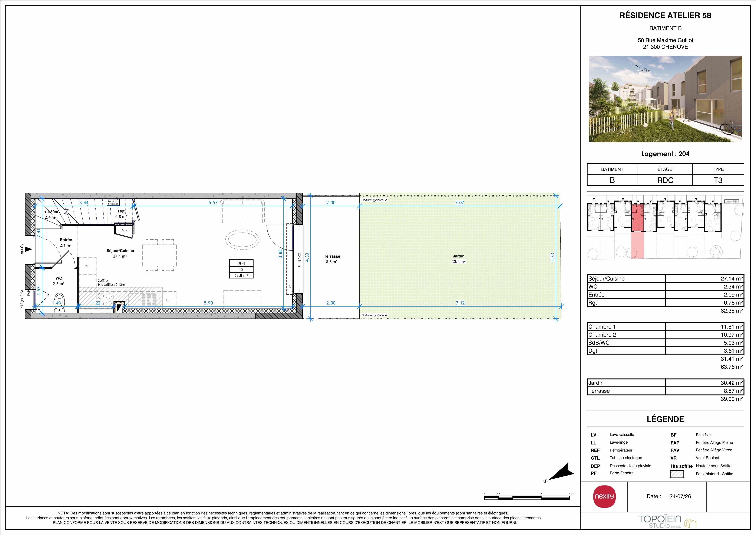Click the Chambre 1 11.81 m² row
The height and width of the screenshot is (535, 756).
pyautogui.click(x=665, y=327)
